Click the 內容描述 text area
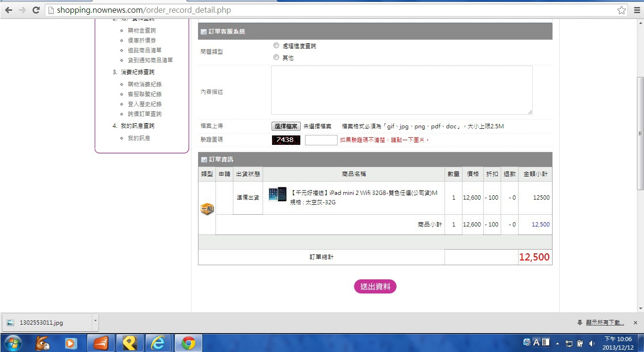The width and height of the screenshot is (644, 352). [402, 90]
